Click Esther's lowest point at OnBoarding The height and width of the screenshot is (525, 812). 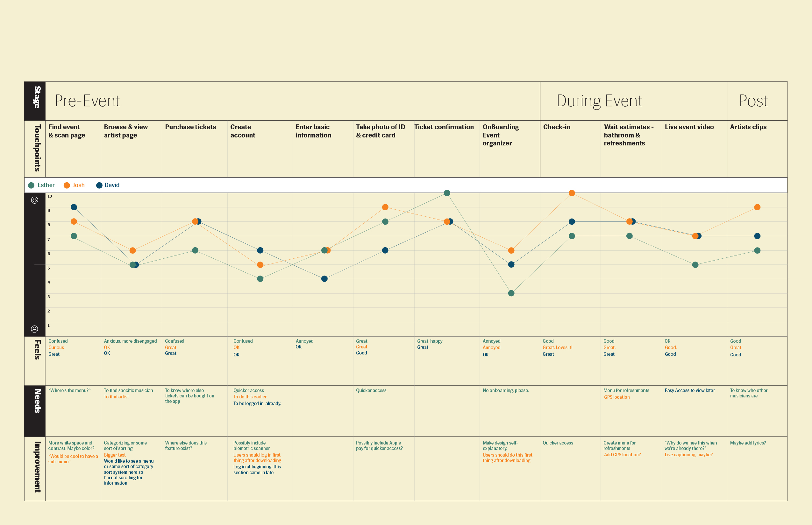(x=511, y=293)
